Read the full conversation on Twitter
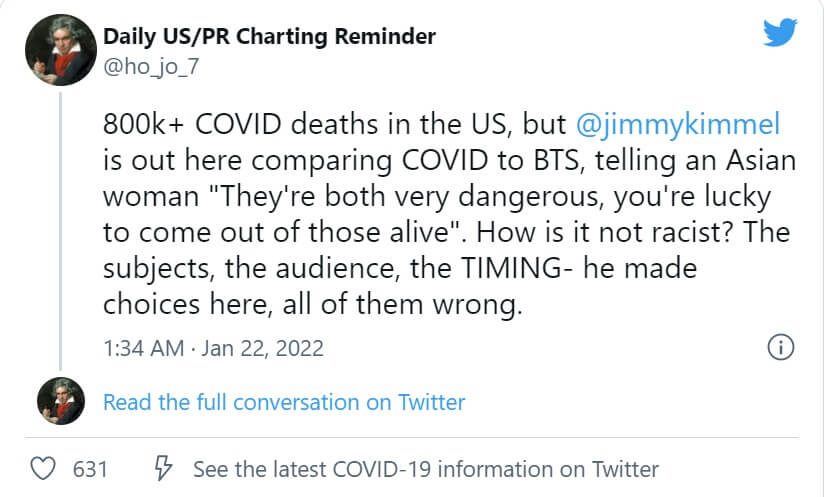This screenshot has height=497, width=824. point(284,402)
